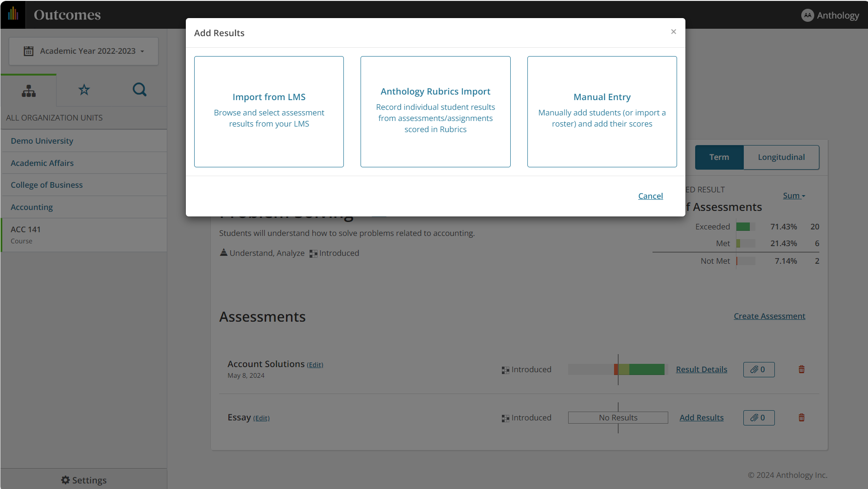Click the Outcomes colorful bars logo

click(x=13, y=14)
